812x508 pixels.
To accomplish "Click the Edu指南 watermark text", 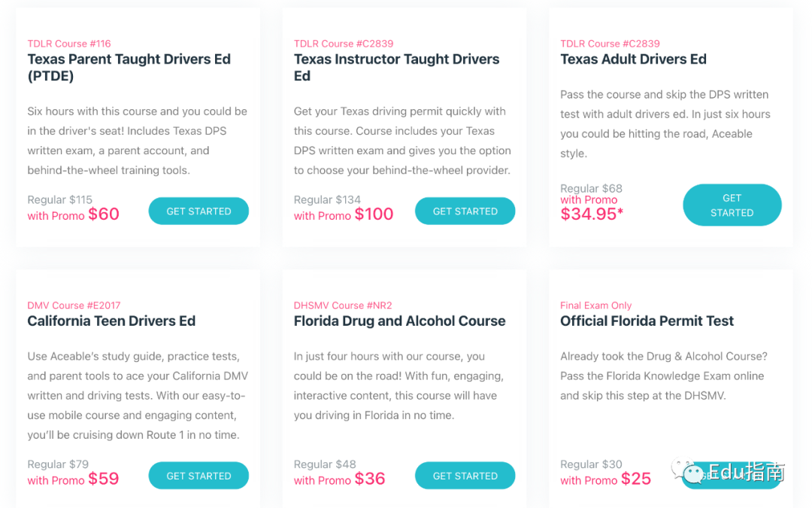I will click(x=747, y=471).
